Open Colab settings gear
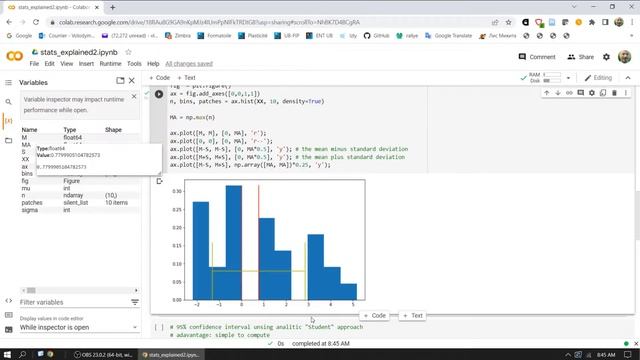 coord(606,57)
